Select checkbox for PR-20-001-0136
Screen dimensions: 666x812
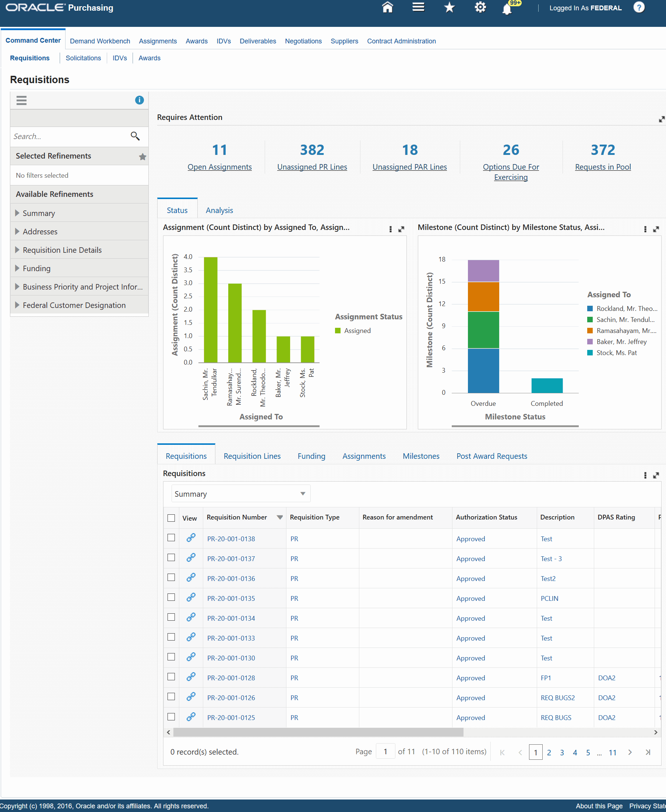pos(171,577)
